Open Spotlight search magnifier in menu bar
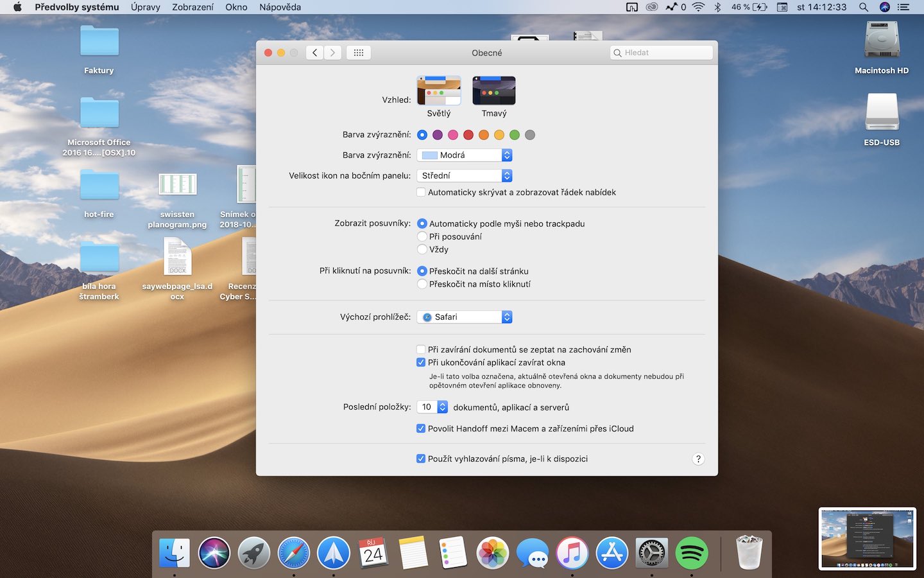Viewport: 924px width, 578px height. [864, 7]
